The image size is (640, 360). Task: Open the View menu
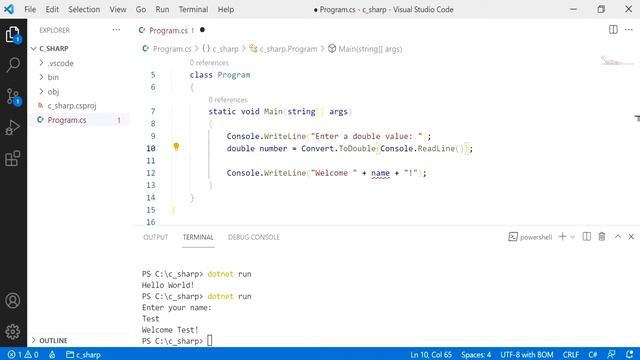[118, 9]
